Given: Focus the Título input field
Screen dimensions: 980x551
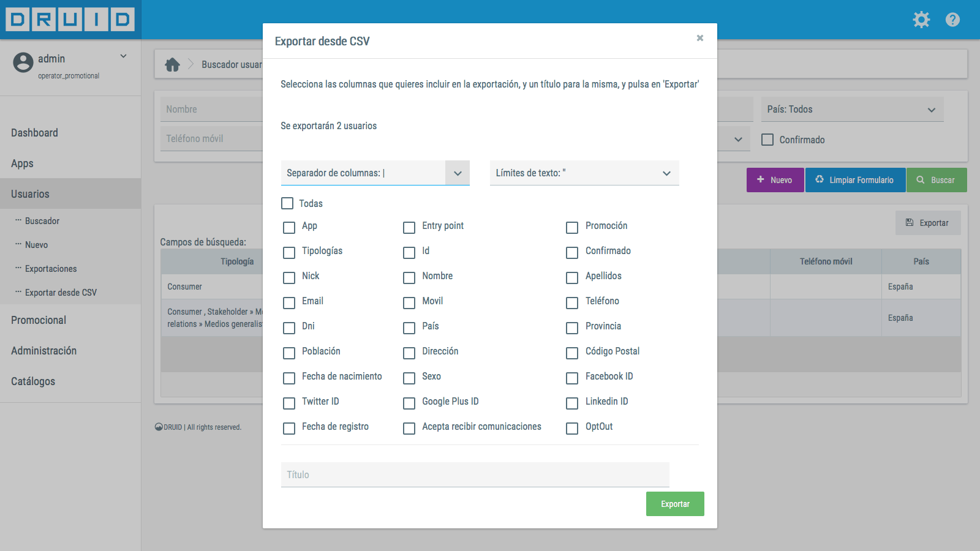Looking at the screenshot, I should [475, 474].
